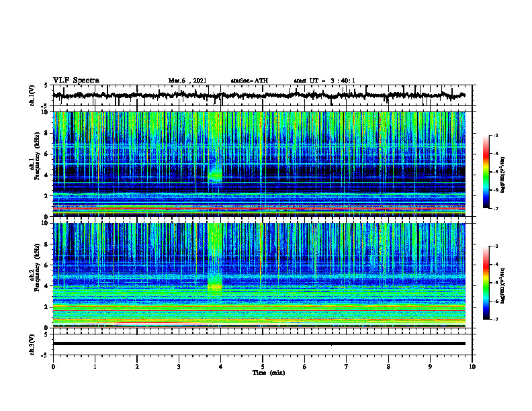Select the "Mar.6 , 2021" date text
The height and width of the screenshot is (411, 532).
tap(187, 81)
